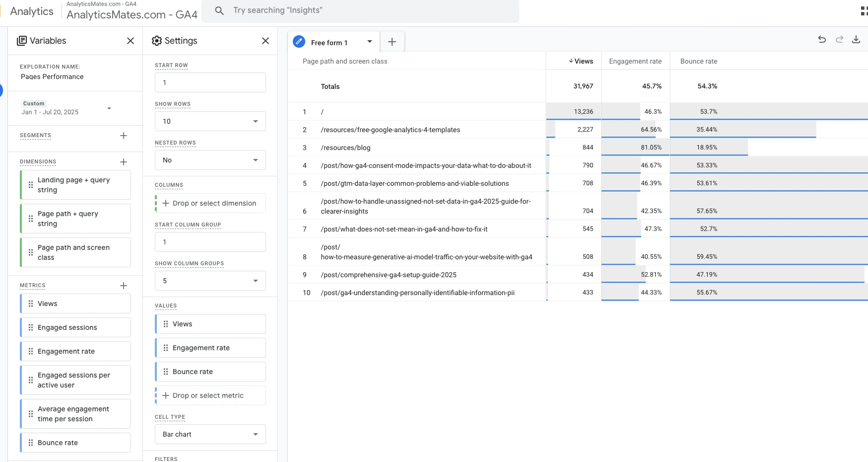Add a new segment with plus icon
Image resolution: width=868 pixels, height=462 pixels.
tap(124, 136)
